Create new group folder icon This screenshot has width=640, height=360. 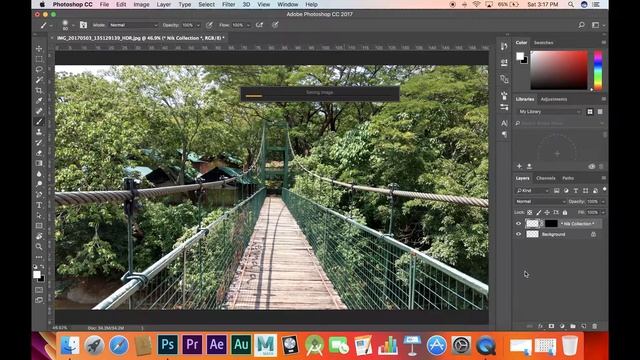click(x=573, y=326)
